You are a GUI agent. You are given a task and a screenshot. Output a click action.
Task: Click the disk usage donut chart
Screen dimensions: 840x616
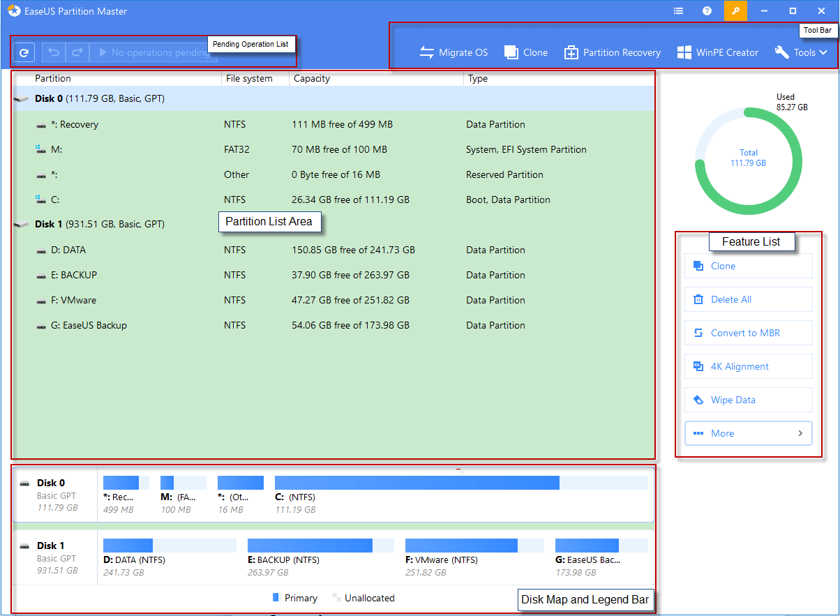(748, 160)
